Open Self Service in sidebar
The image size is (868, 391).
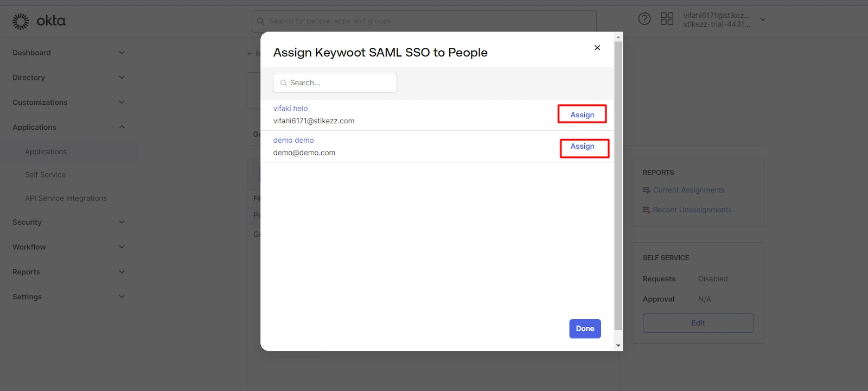coord(45,175)
